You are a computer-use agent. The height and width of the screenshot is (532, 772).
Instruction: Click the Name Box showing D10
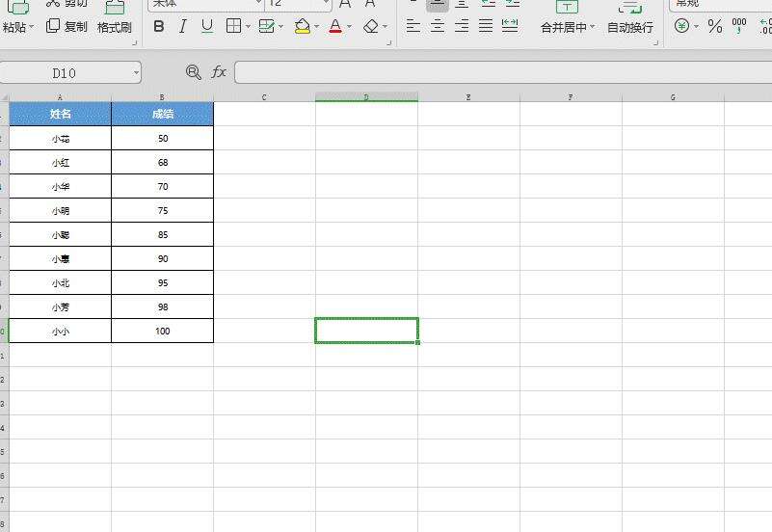tap(64, 73)
